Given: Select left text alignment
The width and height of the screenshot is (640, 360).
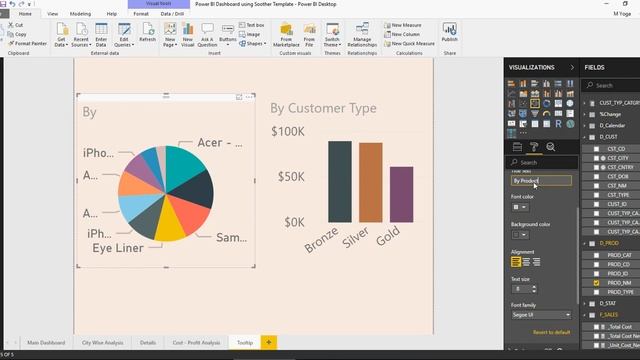Looking at the screenshot, I should pyautogui.click(x=516, y=262).
